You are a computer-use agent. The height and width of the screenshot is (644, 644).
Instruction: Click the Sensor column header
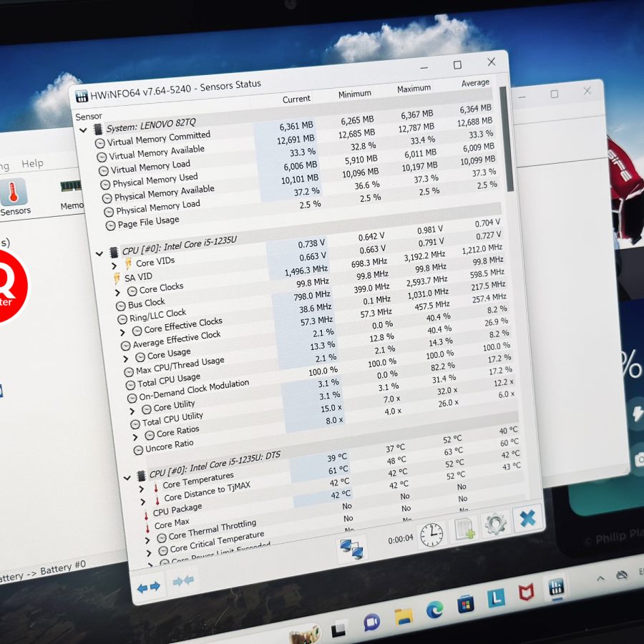89,117
